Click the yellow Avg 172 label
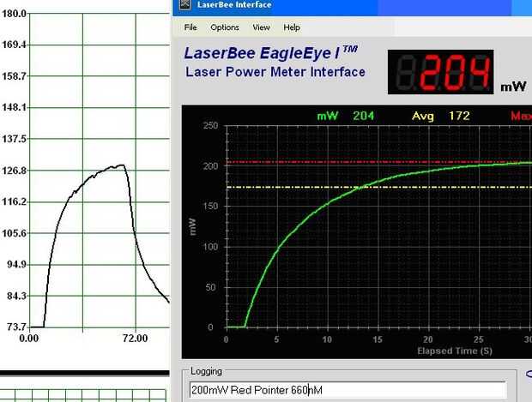The image size is (532, 402). [x=441, y=117]
